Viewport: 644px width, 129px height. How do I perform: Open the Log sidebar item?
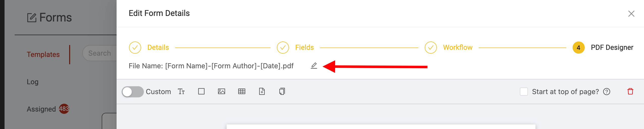pyautogui.click(x=33, y=82)
